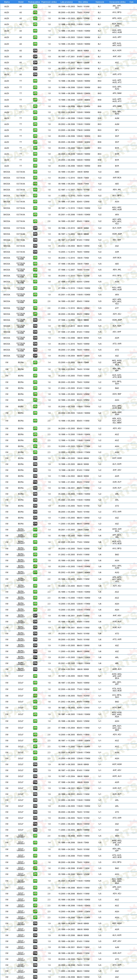Select engine code ATF in Octavia Kombi row
Image resolution: width=137 pixels, height=980 pixels.
[x=117, y=308]
